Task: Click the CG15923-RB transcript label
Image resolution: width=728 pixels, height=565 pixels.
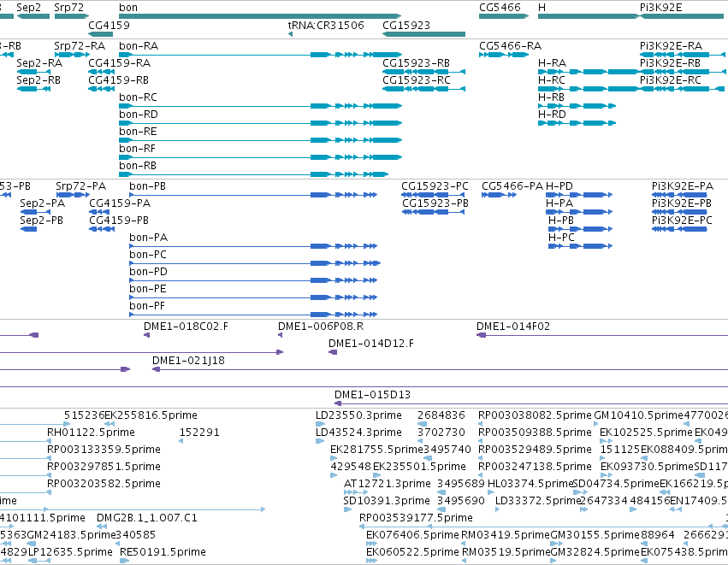Action: 416,62
